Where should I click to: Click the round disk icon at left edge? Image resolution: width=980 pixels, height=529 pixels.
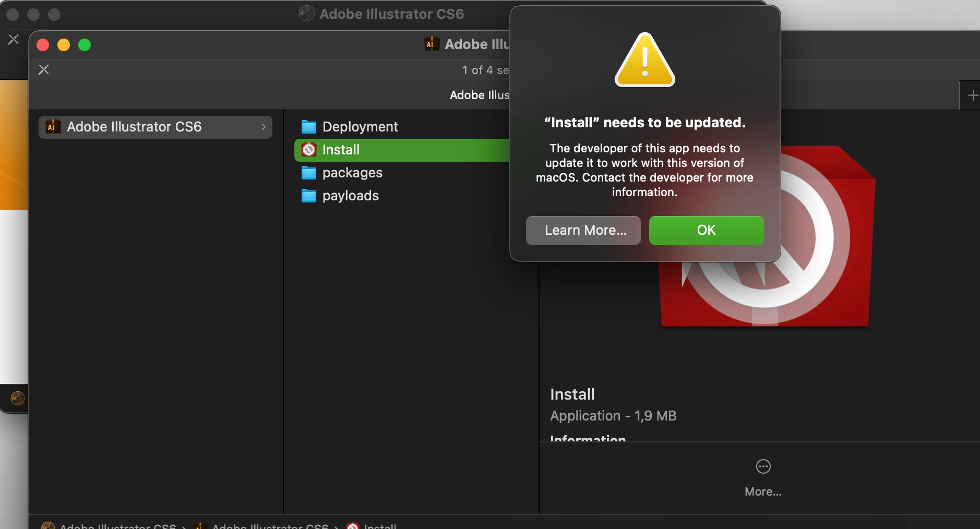click(18, 399)
